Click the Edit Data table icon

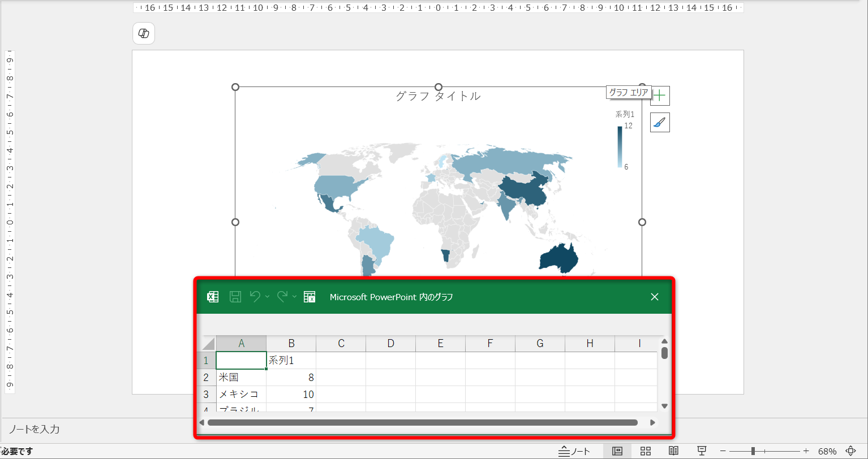click(x=309, y=296)
